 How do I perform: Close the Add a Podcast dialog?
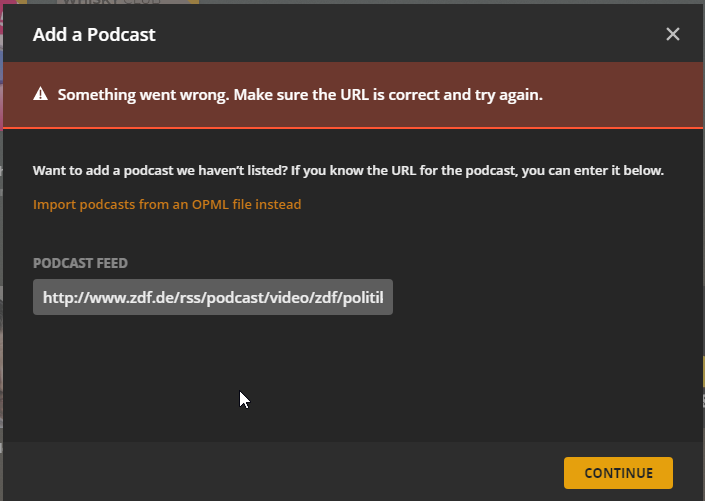(x=673, y=35)
